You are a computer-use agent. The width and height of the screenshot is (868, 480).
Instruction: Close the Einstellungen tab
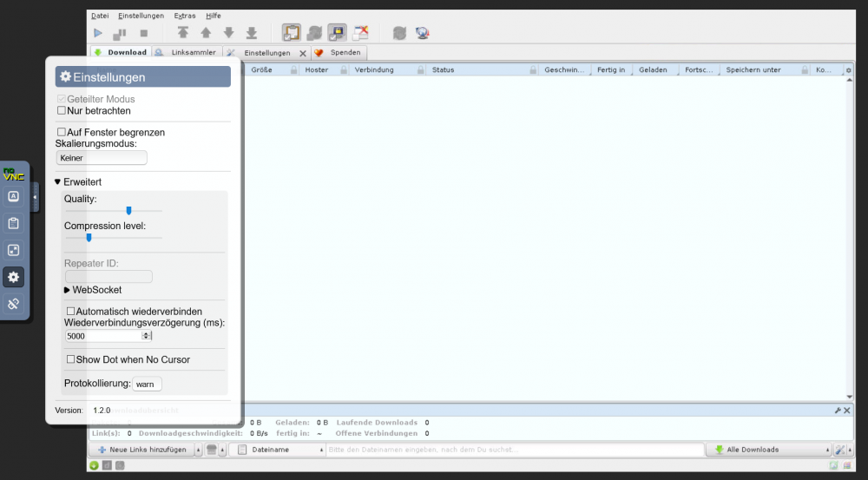[303, 53]
